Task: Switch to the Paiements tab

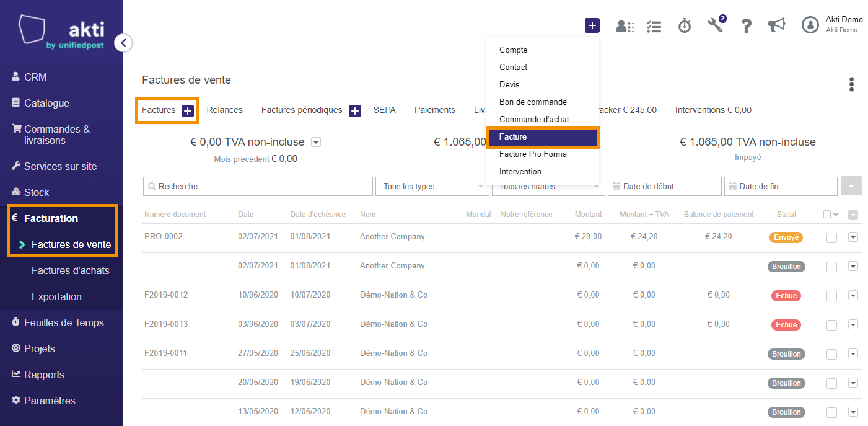Action: click(435, 110)
